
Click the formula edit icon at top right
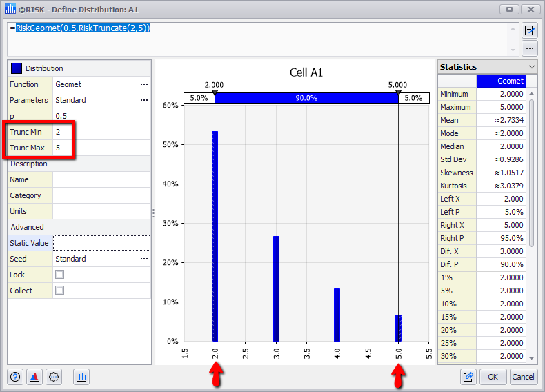tap(529, 30)
